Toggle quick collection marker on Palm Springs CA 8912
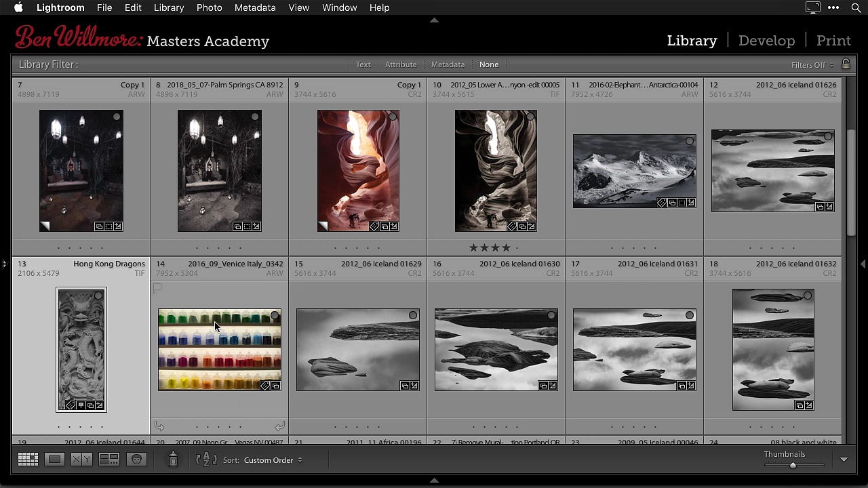 tap(255, 117)
